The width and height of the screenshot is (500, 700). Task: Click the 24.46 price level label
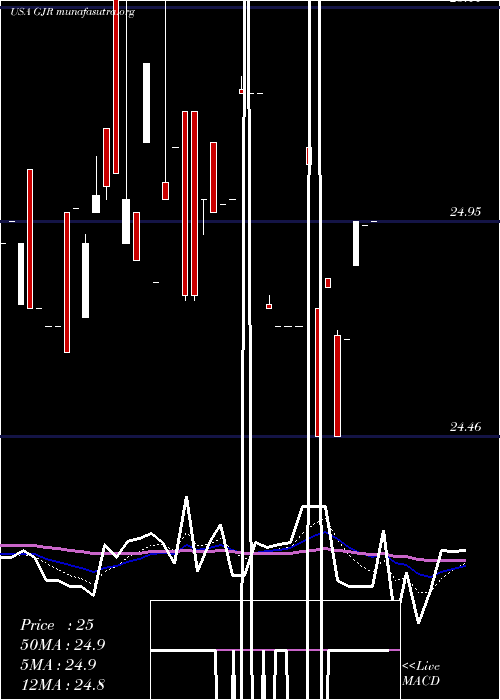point(465,427)
